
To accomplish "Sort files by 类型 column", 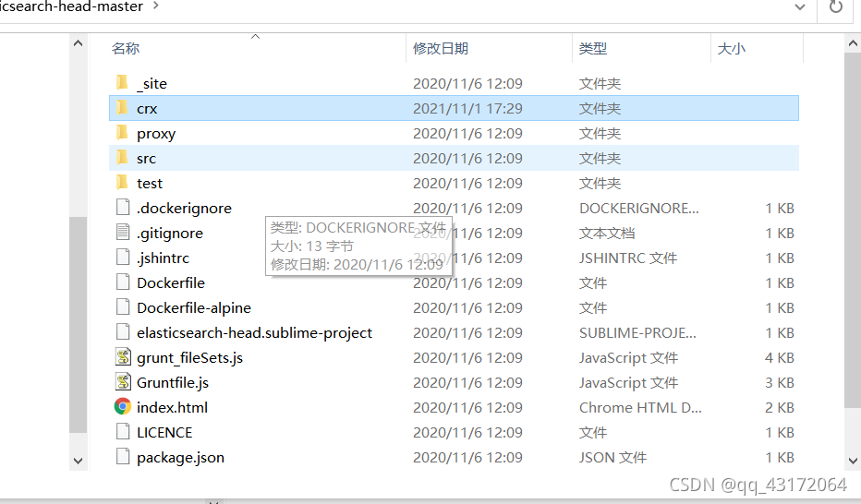I will pyautogui.click(x=592, y=48).
